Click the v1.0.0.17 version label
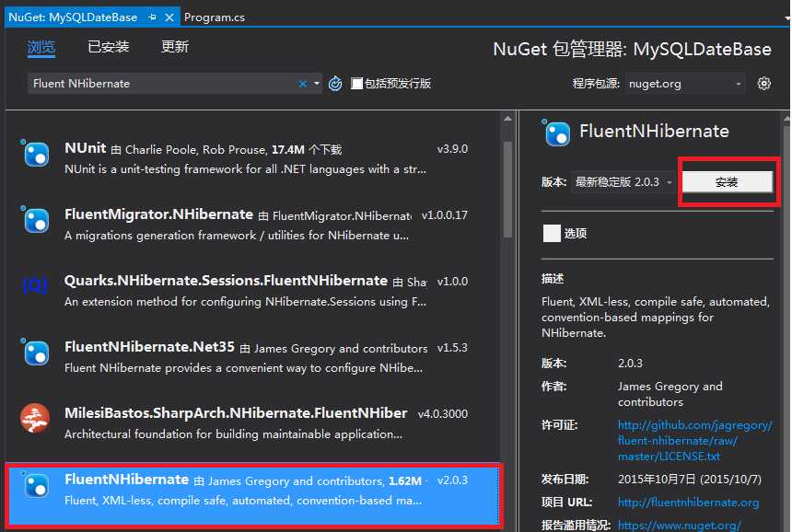This screenshot has width=792, height=532. [445, 215]
